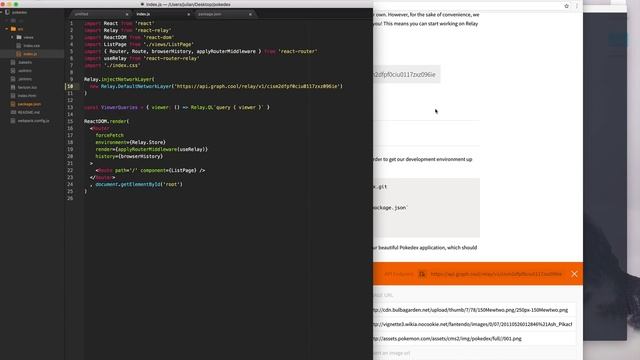The width and height of the screenshot is (640, 360).
Task: Open package.json in the sidebar tree
Action: coord(29,104)
